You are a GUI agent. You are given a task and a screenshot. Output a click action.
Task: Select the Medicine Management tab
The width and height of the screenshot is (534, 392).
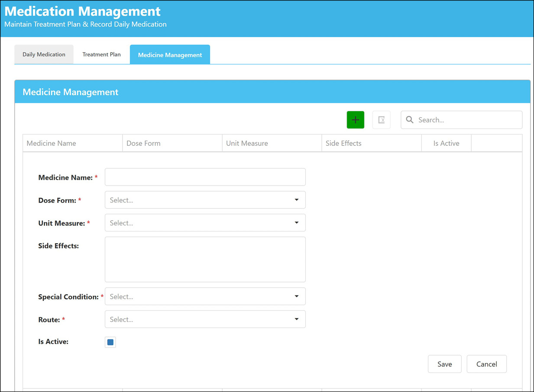[170, 55]
